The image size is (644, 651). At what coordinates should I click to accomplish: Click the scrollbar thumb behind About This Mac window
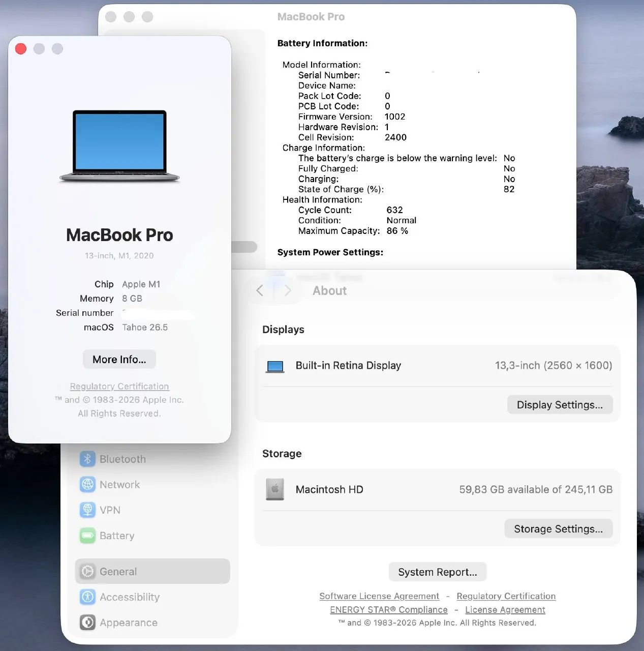[244, 247]
